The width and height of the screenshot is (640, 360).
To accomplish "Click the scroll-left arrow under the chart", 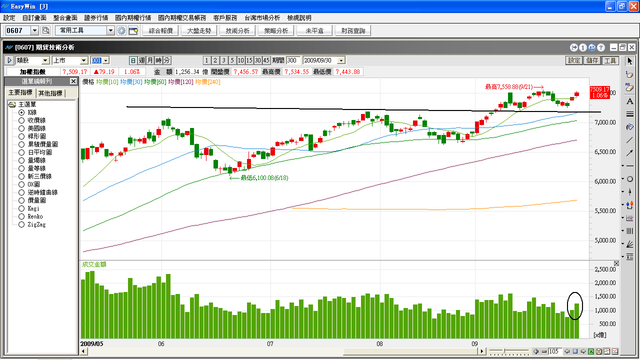I will pos(83,351).
